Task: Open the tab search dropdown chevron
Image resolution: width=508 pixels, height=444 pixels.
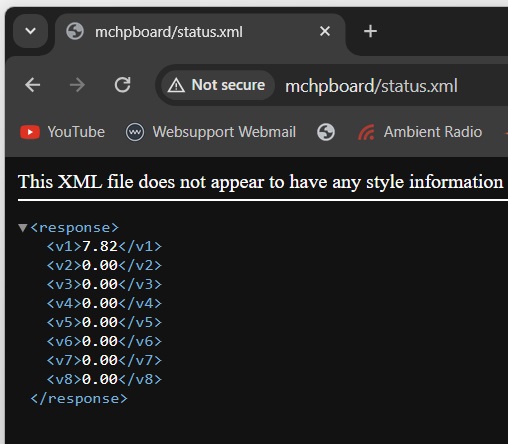Action: click(30, 31)
